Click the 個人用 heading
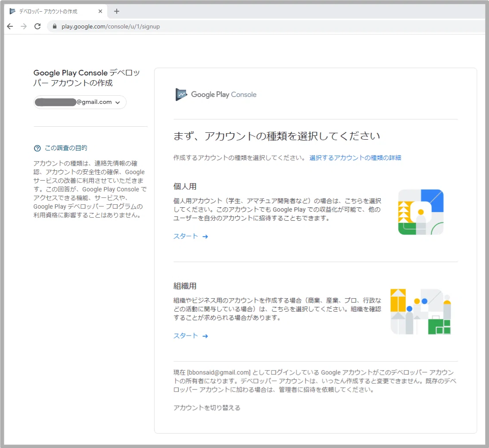 (x=185, y=187)
